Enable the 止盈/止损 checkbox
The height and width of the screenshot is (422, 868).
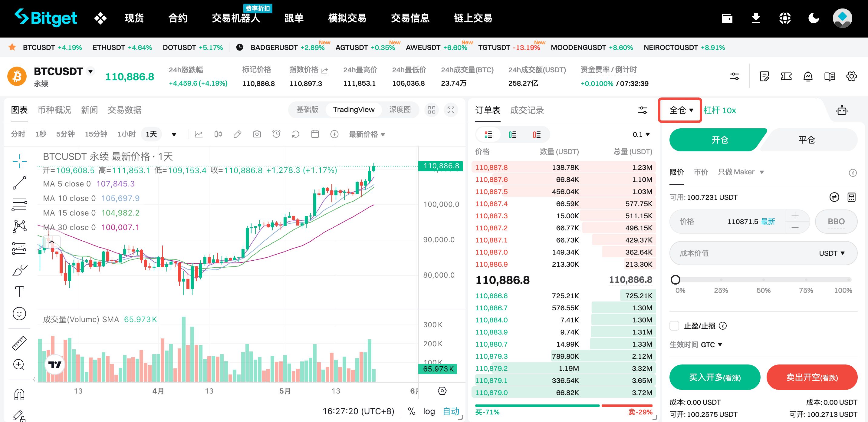[674, 326]
